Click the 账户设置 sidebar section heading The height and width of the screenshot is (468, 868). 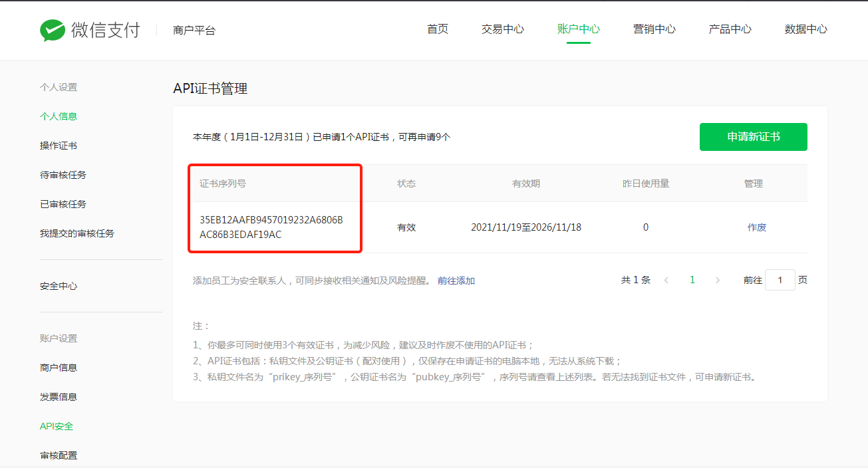pos(59,338)
